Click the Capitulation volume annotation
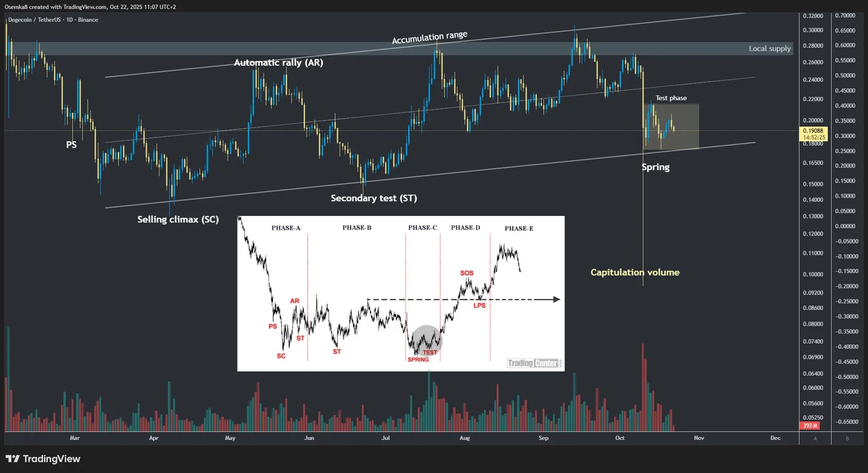This screenshot has width=868, height=473. point(635,272)
